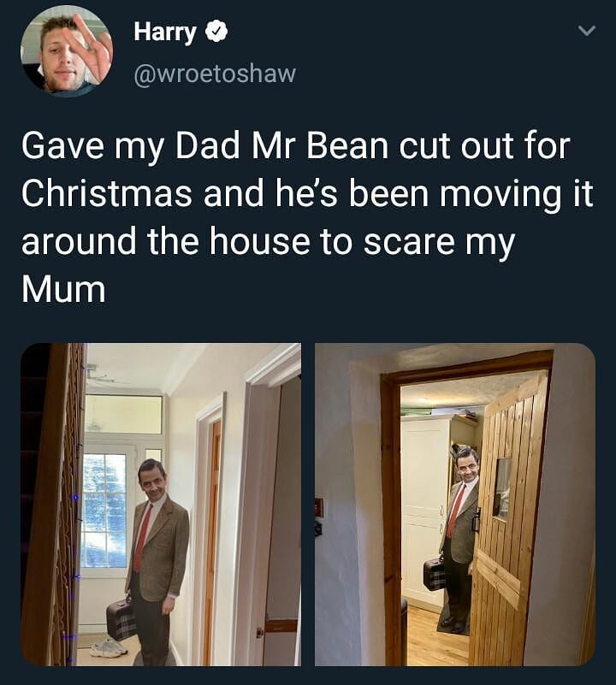The width and height of the screenshot is (616, 685).
Task: Open the right photo with wooden door
Action: 455,505
